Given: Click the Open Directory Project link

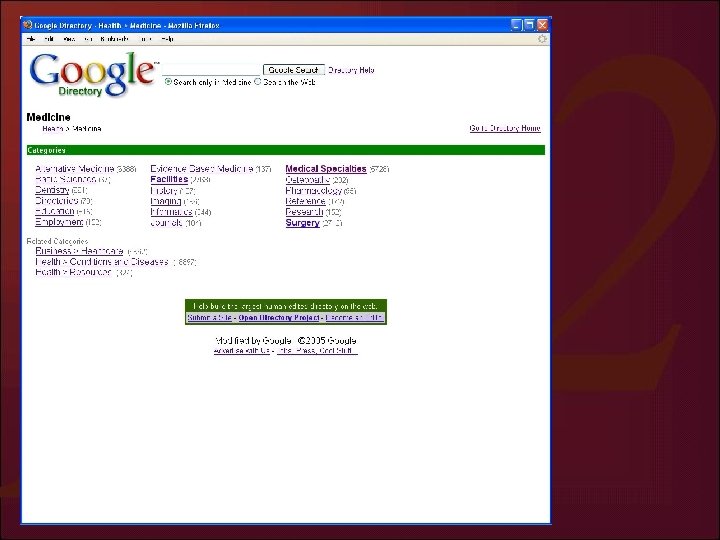Looking at the screenshot, I should tap(279, 318).
